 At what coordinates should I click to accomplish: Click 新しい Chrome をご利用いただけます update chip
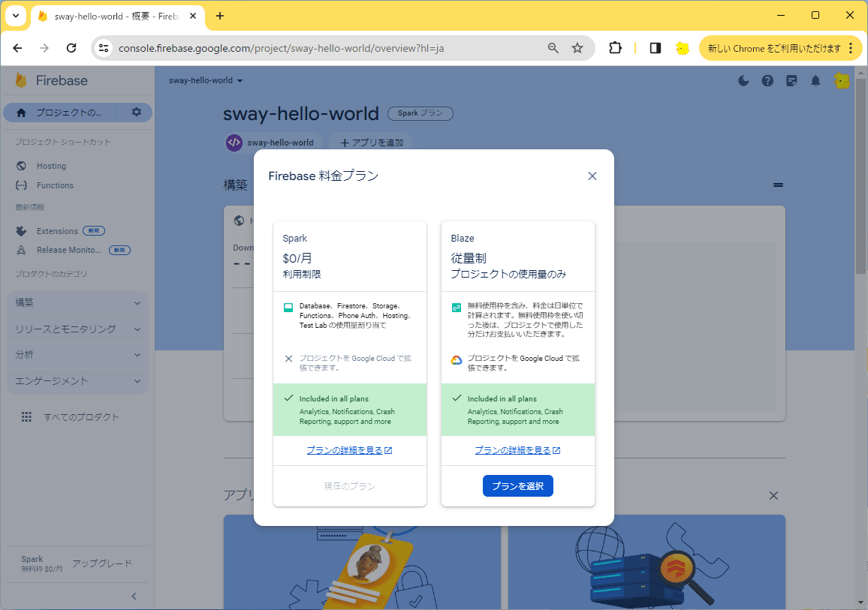pyautogui.click(x=774, y=48)
